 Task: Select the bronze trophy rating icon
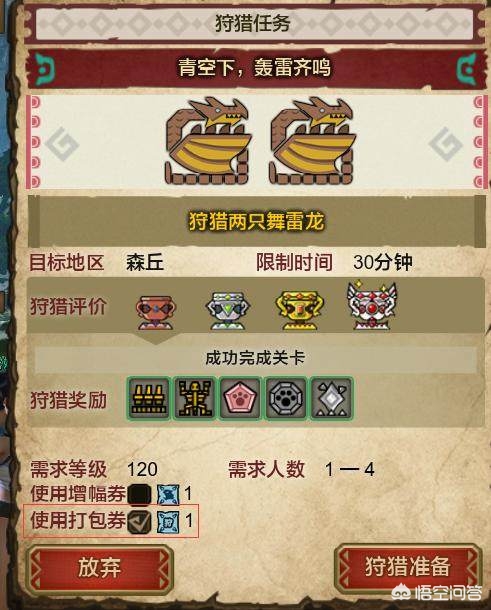pos(156,312)
